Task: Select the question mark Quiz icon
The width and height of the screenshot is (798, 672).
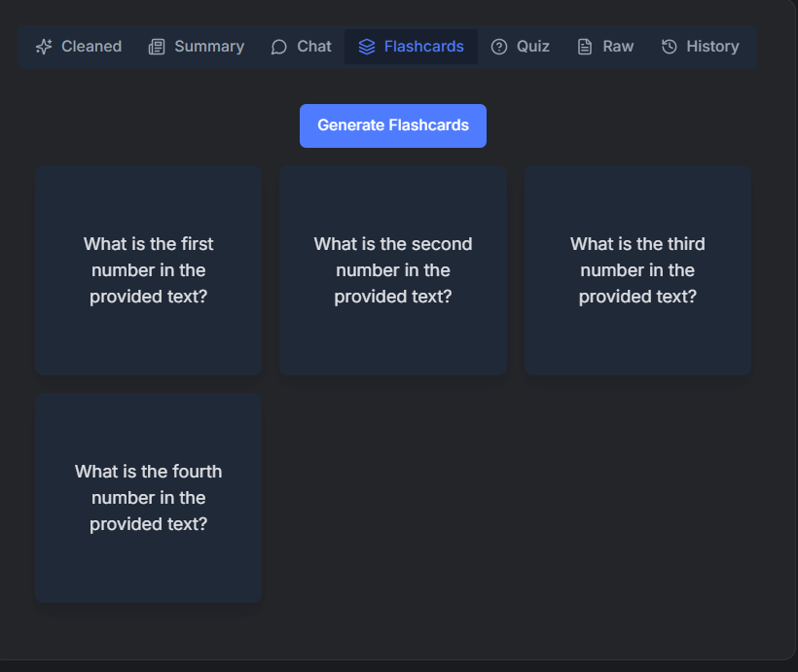Action: (x=498, y=46)
